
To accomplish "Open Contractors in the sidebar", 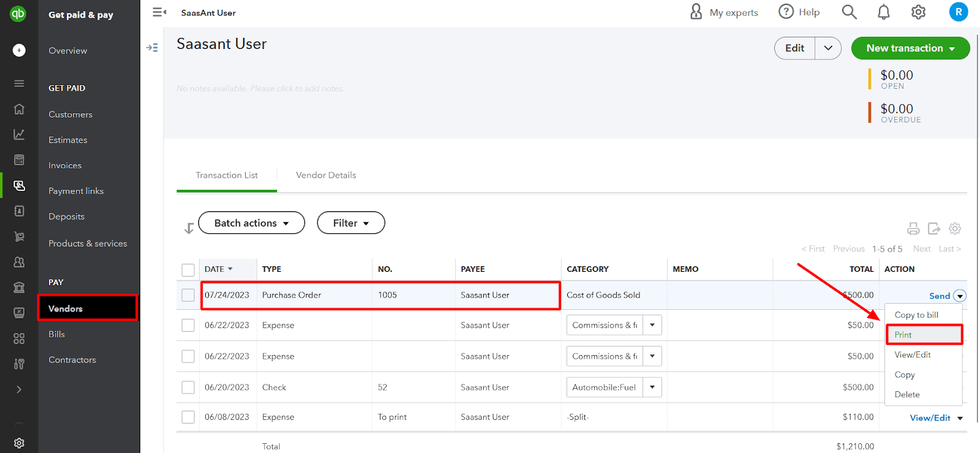I will (72, 360).
